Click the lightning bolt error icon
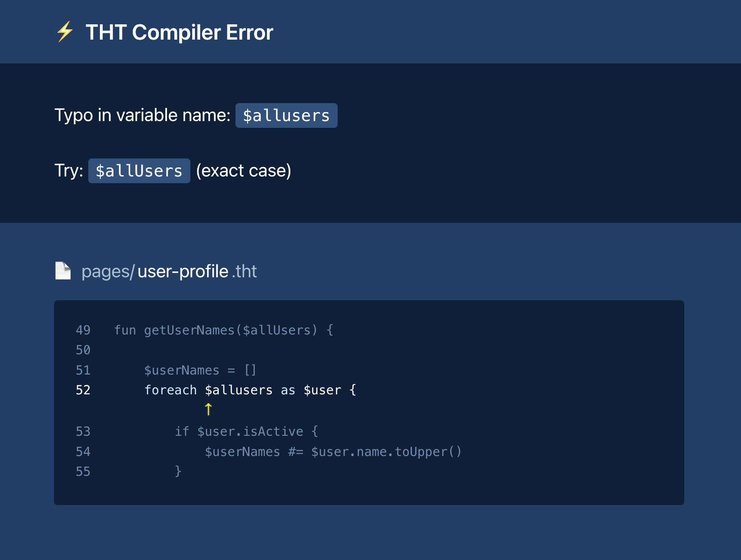This screenshot has height=560, width=741. (x=65, y=32)
